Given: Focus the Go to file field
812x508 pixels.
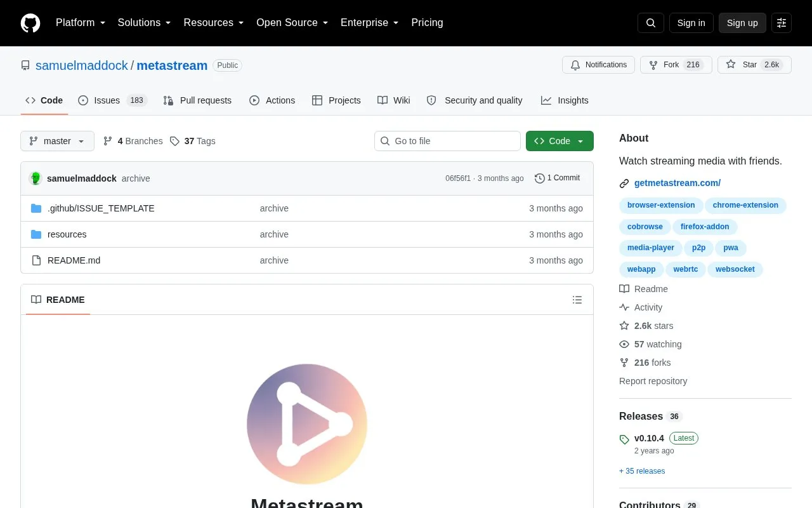Looking at the screenshot, I should [447, 141].
